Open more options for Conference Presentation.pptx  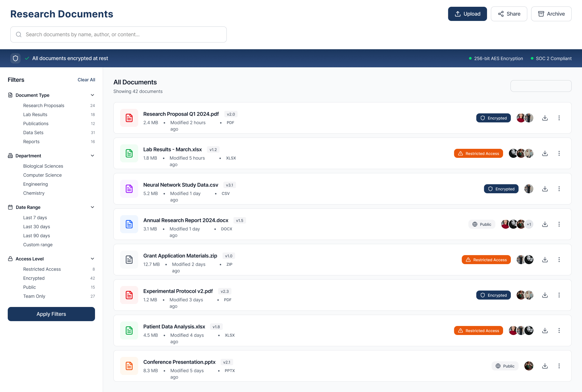point(559,366)
